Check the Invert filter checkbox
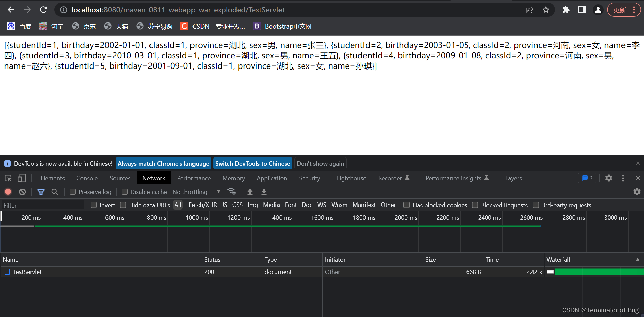This screenshot has width=644, height=317. pos(94,205)
